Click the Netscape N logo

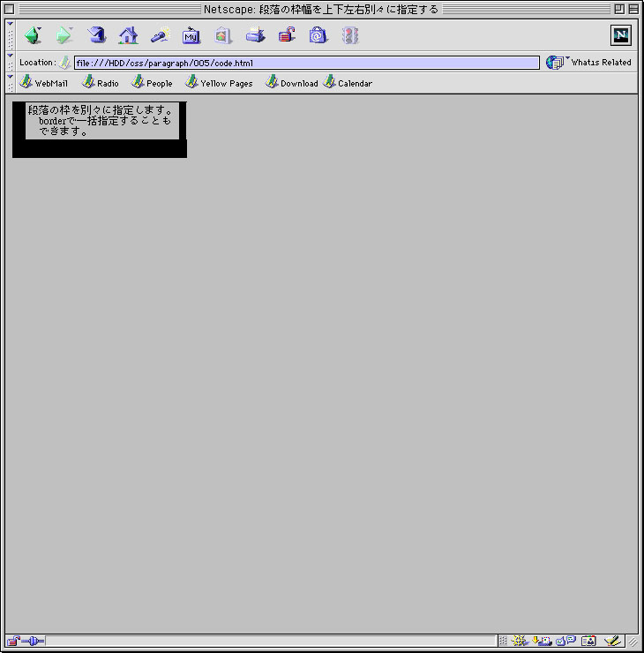(x=621, y=35)
